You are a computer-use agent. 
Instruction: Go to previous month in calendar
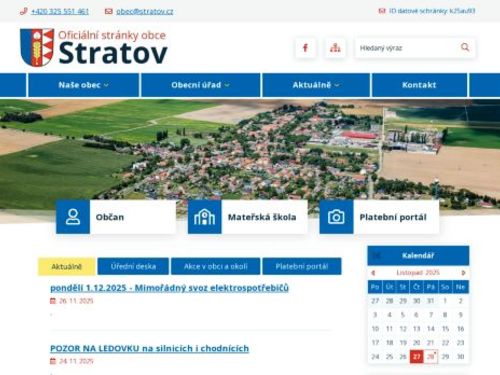(373, 273)
